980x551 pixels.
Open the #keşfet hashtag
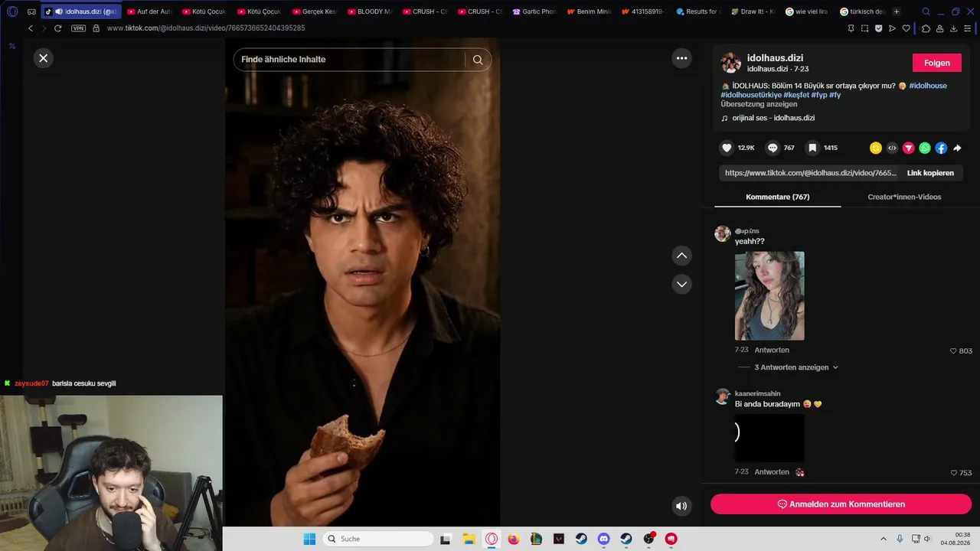click(x=796, y=95)
